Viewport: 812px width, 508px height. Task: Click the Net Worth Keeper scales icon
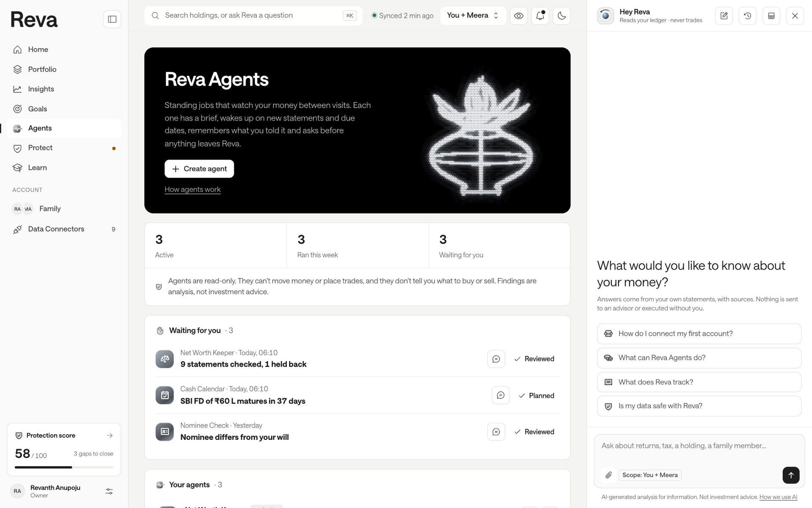click(165, 359)
